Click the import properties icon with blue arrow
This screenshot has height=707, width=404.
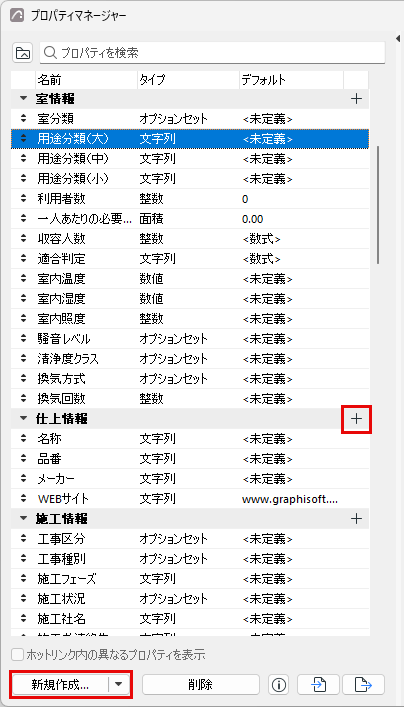(319, 684)
